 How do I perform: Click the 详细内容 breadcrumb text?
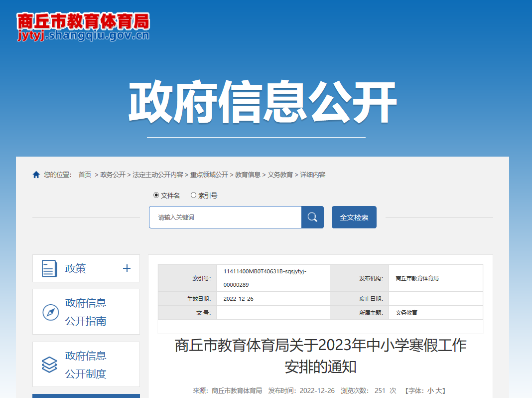312,175
